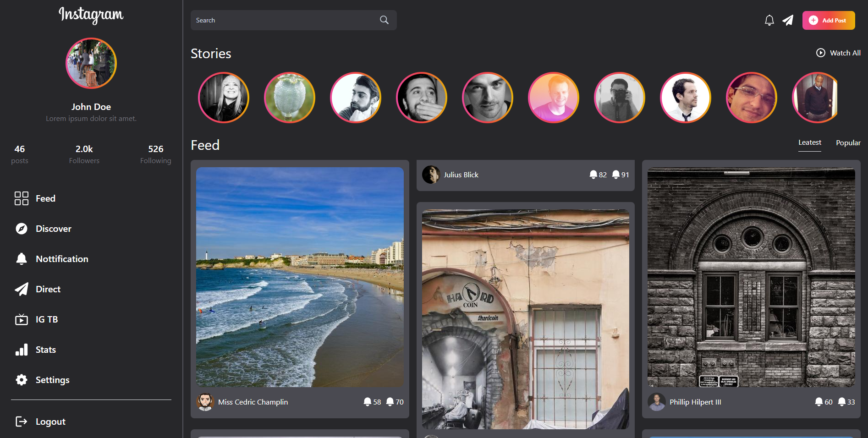Screen dimensions: 868x438
Task: Click Miss Cedric Champlin's small avatar
Action: (x=205, y=402)
